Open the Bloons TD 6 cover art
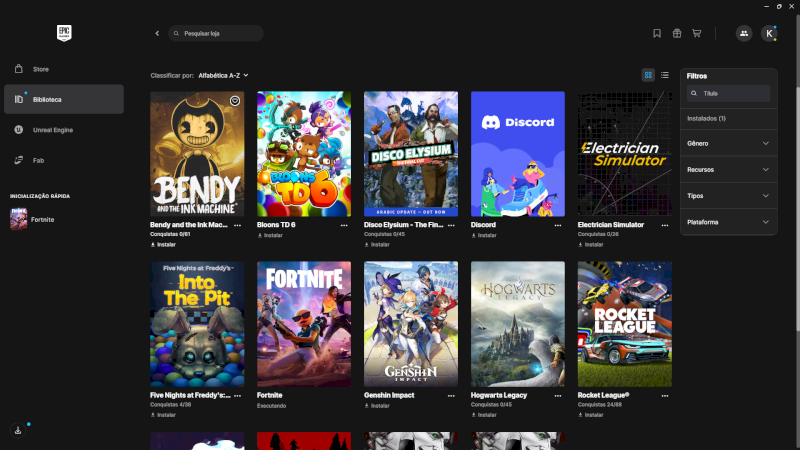800x450 pixels. (304, 154)
